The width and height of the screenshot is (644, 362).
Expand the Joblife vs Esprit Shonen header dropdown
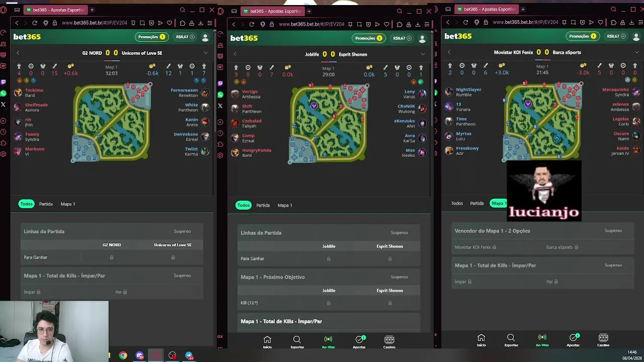click(423, 54)
